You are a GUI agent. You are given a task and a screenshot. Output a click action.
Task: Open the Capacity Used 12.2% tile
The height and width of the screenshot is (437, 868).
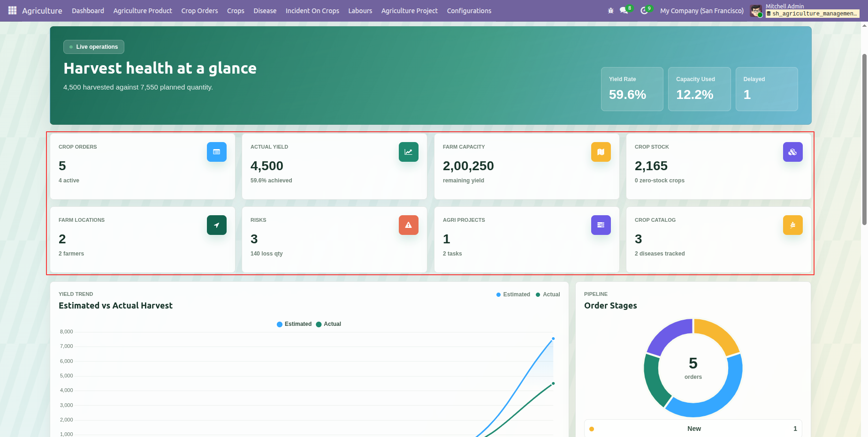(699, 89)
